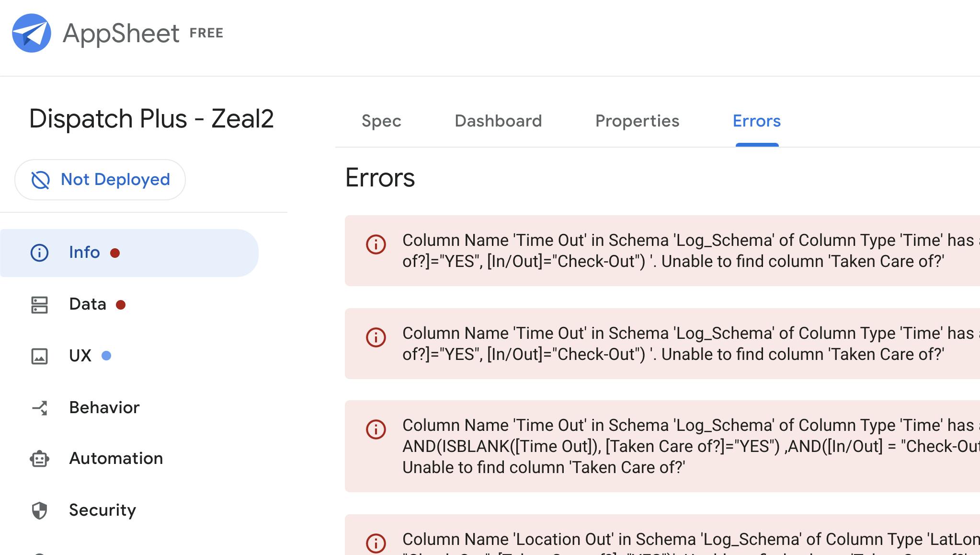Image resolution: width=980 pixels, height=555 pixels.
Task: Open the UX section icon
Action: coord(39,356)
